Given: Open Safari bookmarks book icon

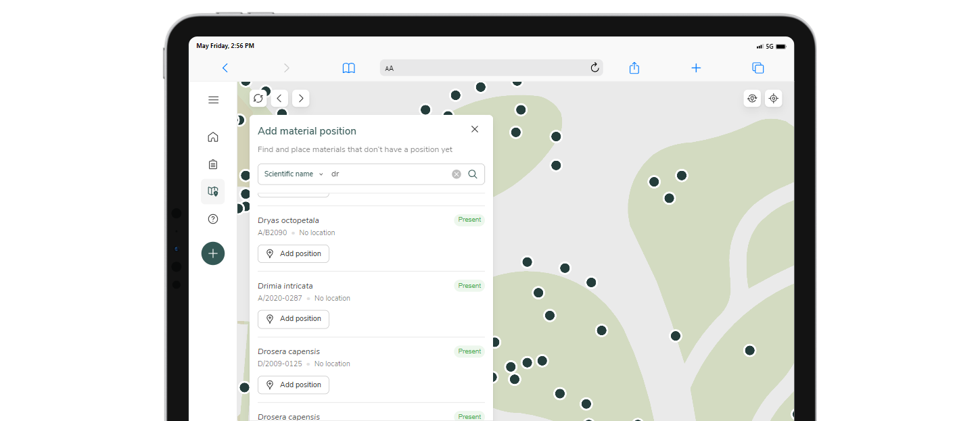Looking at the screenshot, I should (349, 68).
